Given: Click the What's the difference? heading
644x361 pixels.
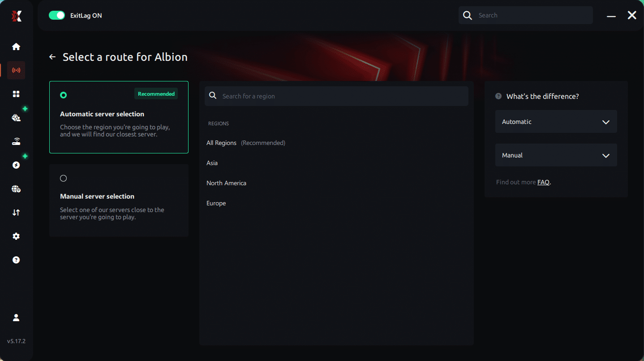Looking at the screenshot, I should (542, 96).
